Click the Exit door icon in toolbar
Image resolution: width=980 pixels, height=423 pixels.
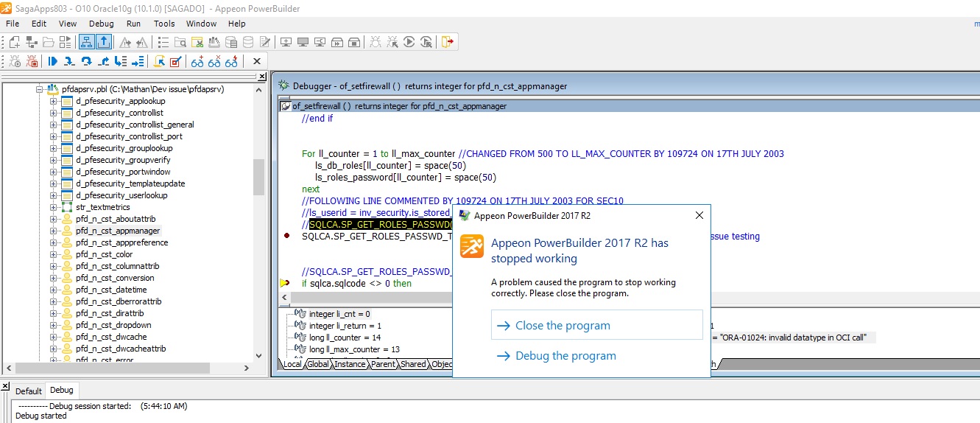point(447,42)
